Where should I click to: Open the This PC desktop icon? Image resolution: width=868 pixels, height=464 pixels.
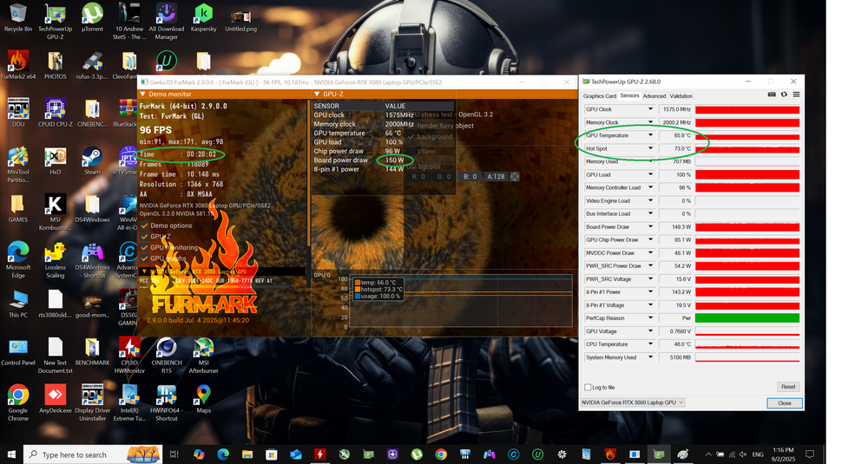click(x=18, y=304)
